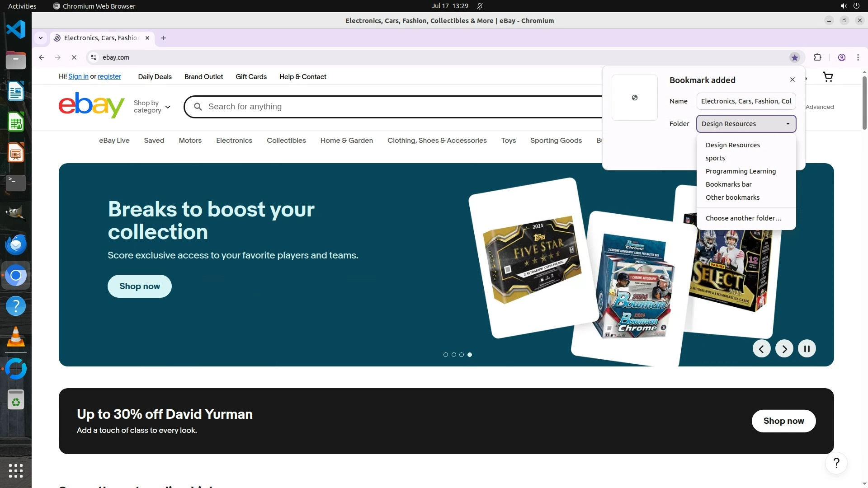Click the bookmark star icon in address bar

click(794, 57)
